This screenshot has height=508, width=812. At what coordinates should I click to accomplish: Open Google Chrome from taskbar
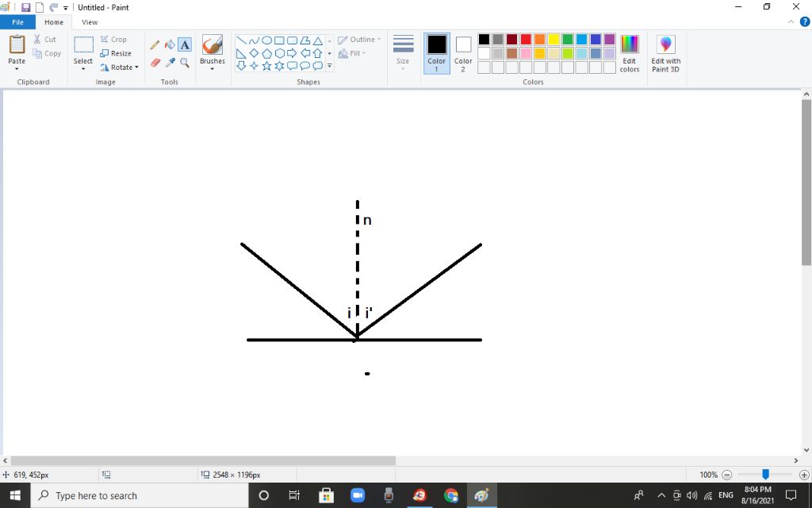(451, 495)
